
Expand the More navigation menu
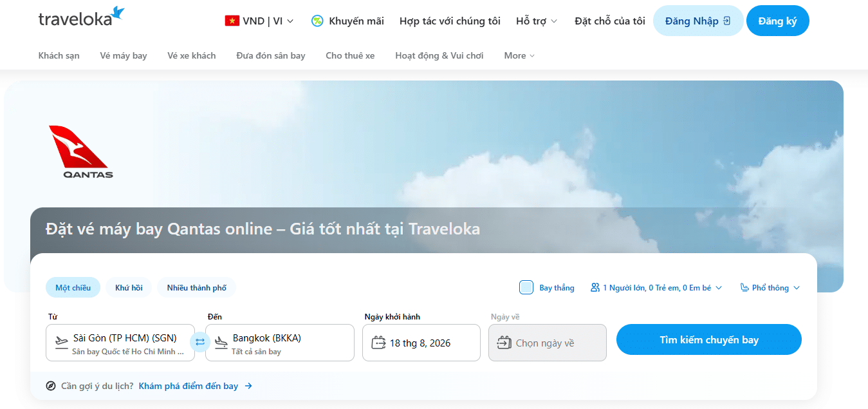pos(519,55)
